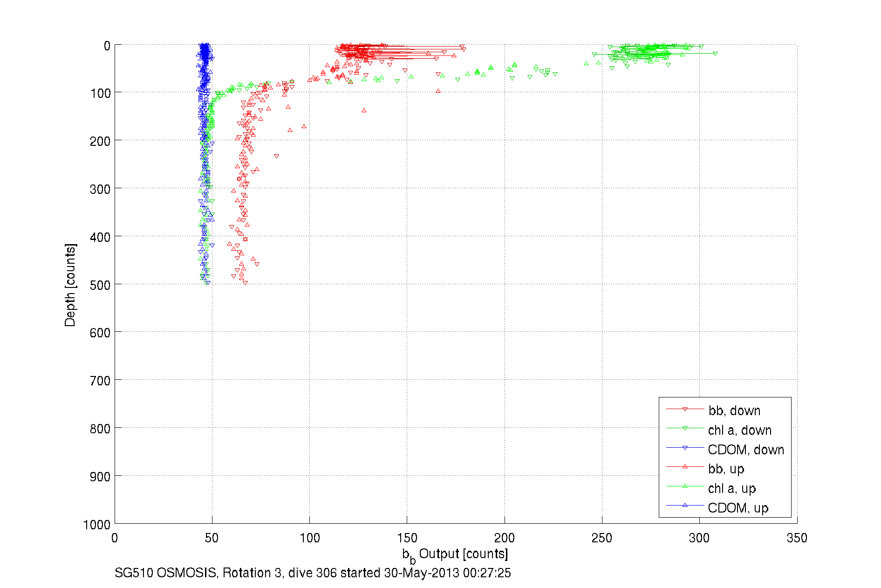Click the blue up-triangle marker in legend
Screen dimensions: 881x588
click(685, 505)
